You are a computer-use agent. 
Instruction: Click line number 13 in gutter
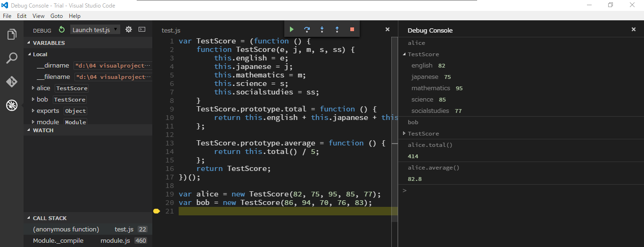(170, 143)
